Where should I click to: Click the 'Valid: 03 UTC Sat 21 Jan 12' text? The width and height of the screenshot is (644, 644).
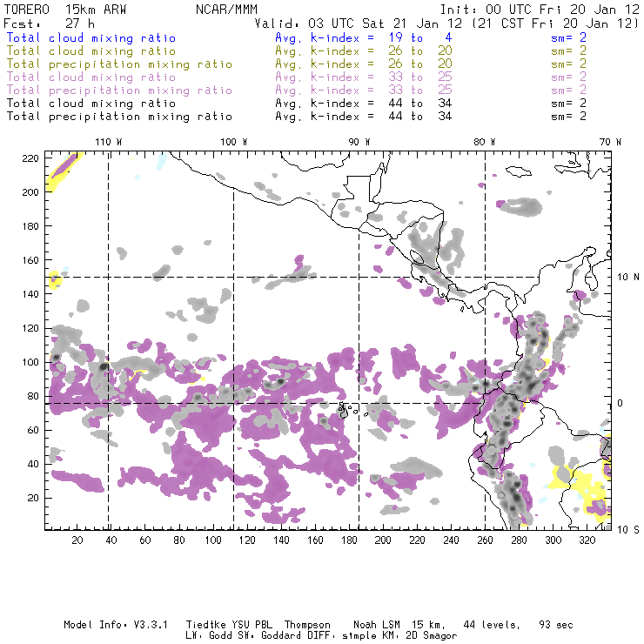pos(359,23)
